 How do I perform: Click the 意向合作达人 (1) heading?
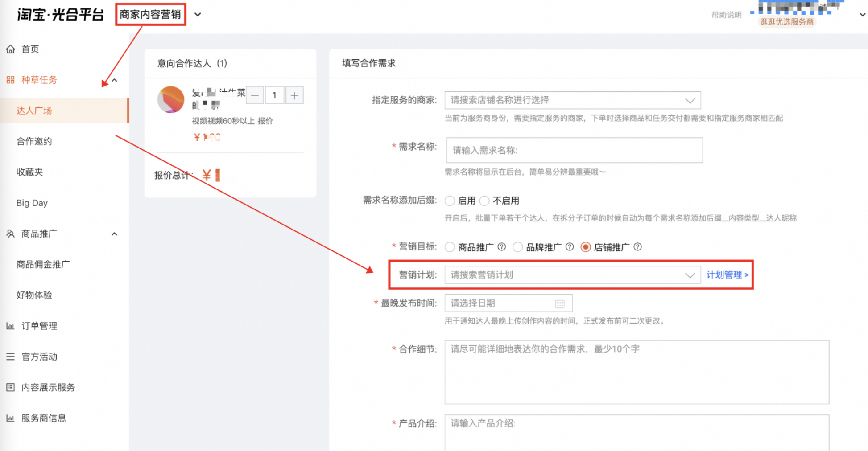coord(192,64)
